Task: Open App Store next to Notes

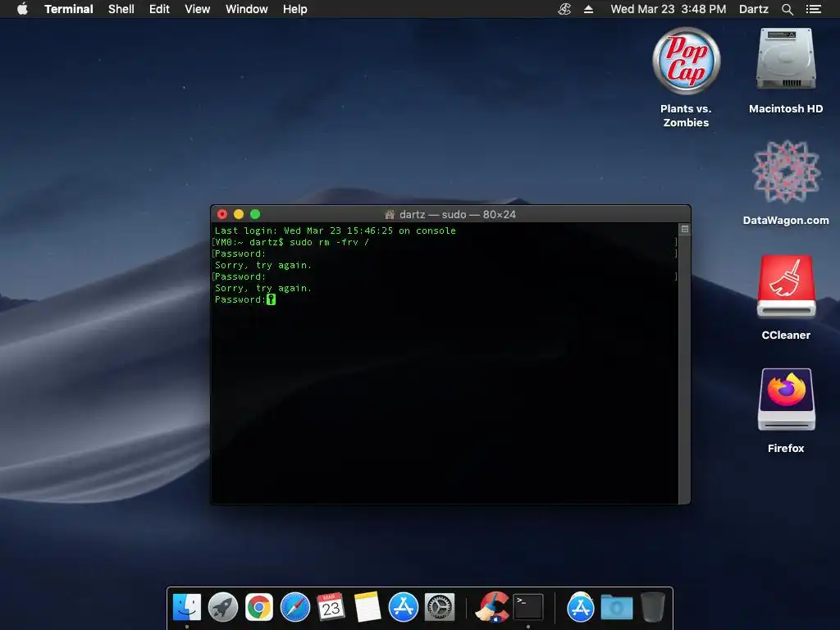Action: click(404, 607)
